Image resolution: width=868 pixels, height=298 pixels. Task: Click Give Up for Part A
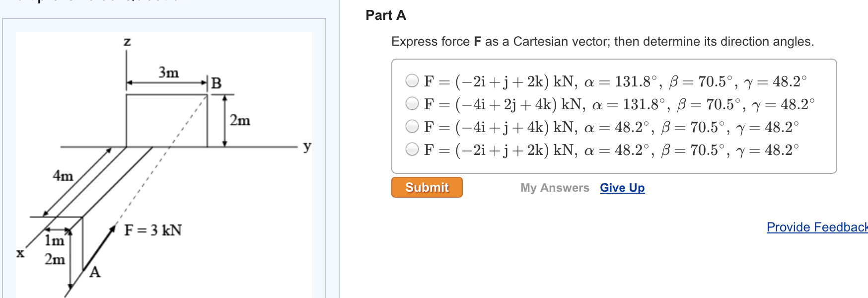(x=622, y=188)
